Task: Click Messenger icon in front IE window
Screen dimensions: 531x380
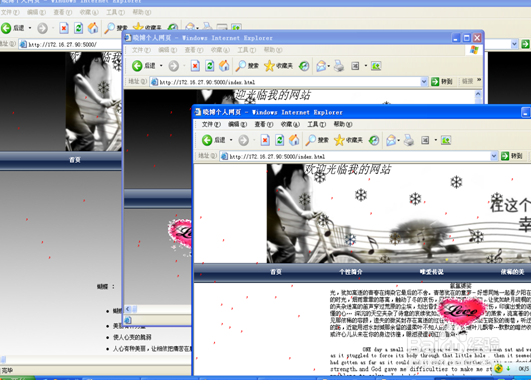Action: (x=446, y=140)
